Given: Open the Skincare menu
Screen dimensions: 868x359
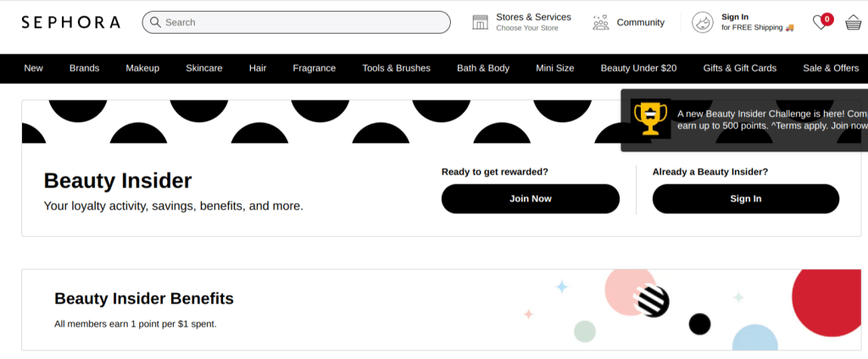Looking at the screenshot, I should pos(203,68).
